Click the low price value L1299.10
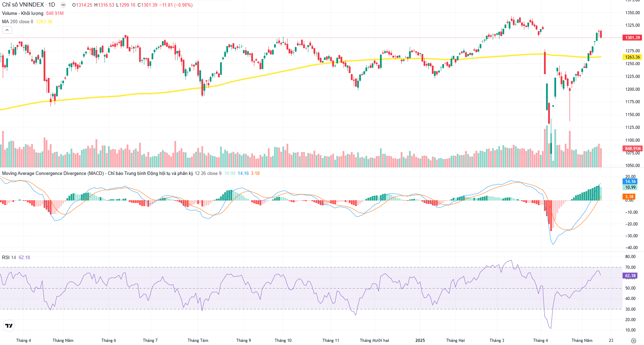The width and height of the screenshot is (644, 345). pyautogui.click(x=126, y=5)
